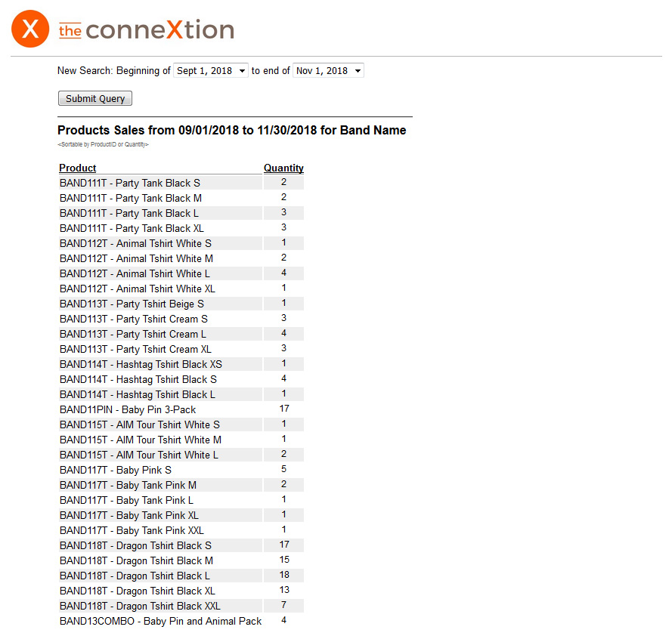This screenshot has height=639, width=672.
Task: Click the BAND118T Dragon Tshirt Black L row
Action: pyautogui.click(x=135, y=576)
